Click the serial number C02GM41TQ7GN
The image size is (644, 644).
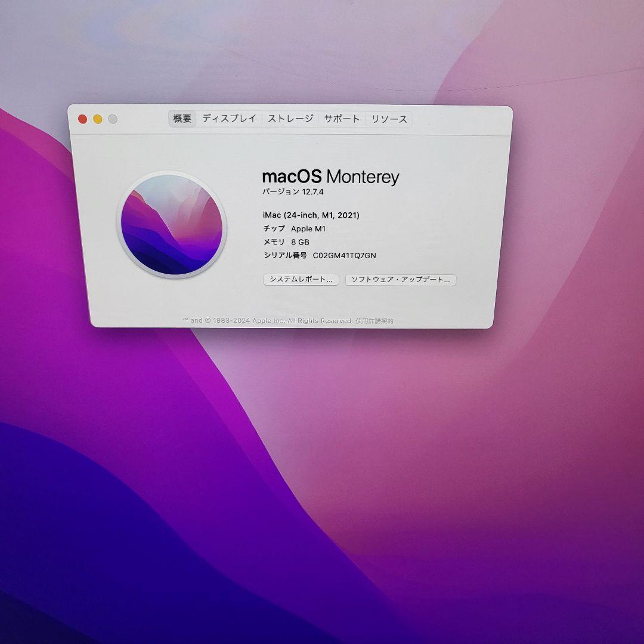coord(344,255)
